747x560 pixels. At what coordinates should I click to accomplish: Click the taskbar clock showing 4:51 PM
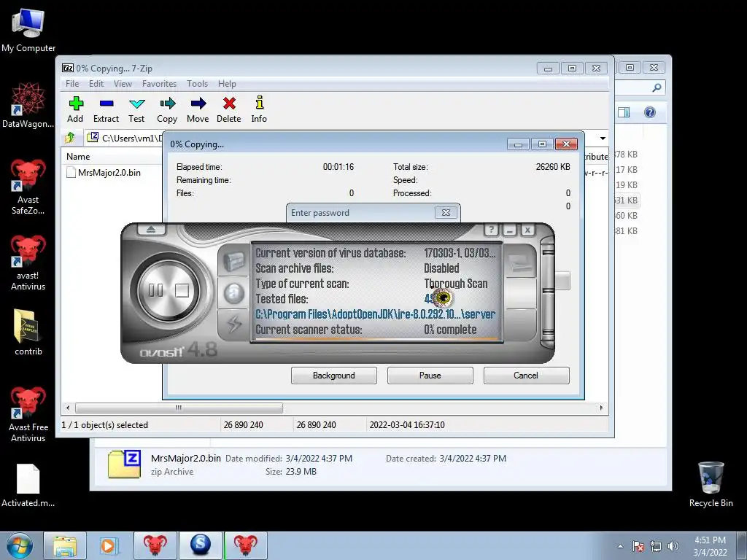click(x=710, y=546)
